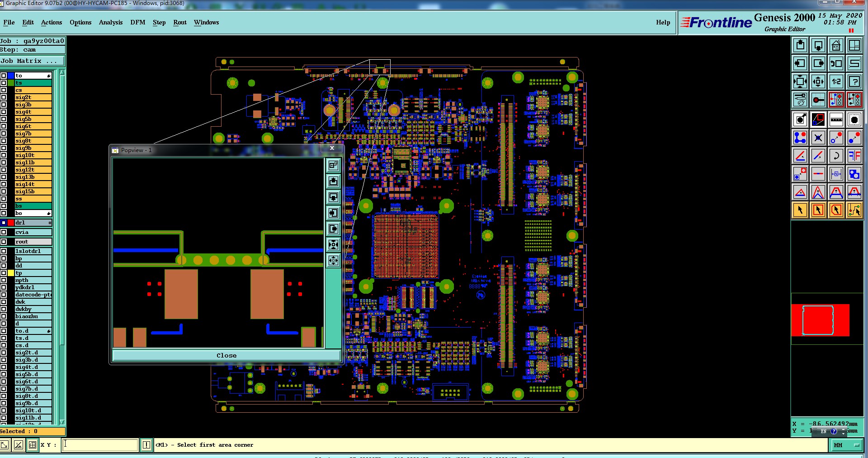Toggle visibility checkbox of layer bs

(4, 206)
